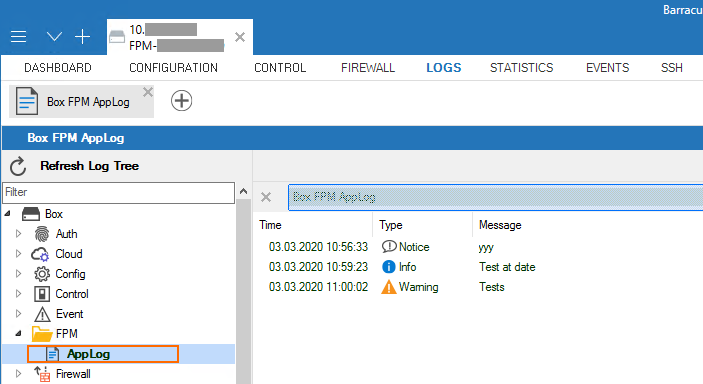Screen dimensions: 703x384
Task: Click the 'Tests' log message
Action: click(x=492, y=287)
